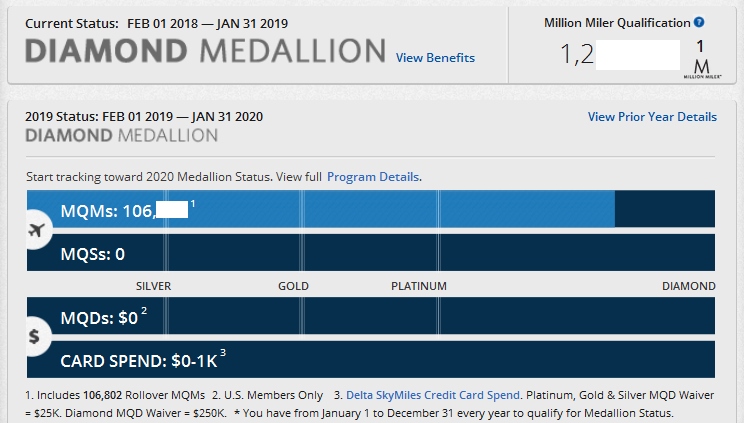Image resolution: width=744 pixels, height=423 pixels.
Task: Click the dollar sign icon beside MQDs
Action: coord(34,337)
